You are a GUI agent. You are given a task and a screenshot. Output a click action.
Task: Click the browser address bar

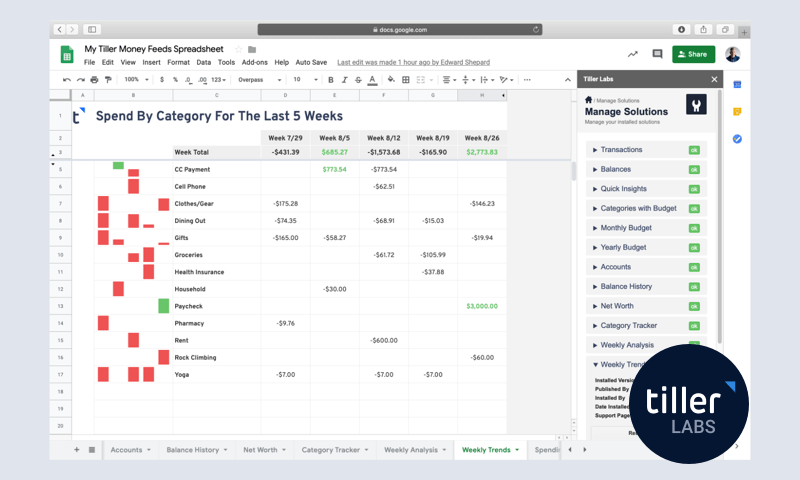pyautogui.click(x=399, y=30)
